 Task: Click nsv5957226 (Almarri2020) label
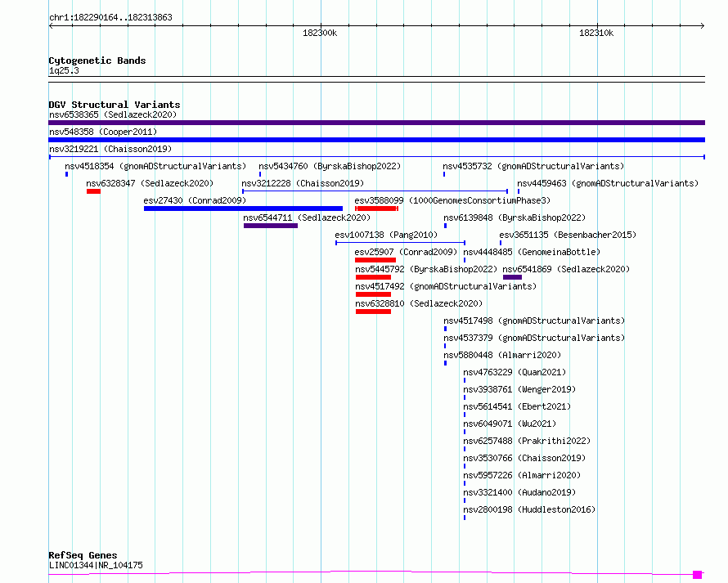click(x=523, y=475)
